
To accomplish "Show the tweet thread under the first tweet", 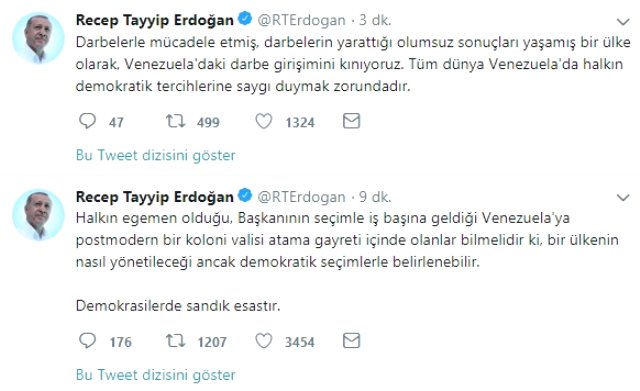I will (156, 156).
